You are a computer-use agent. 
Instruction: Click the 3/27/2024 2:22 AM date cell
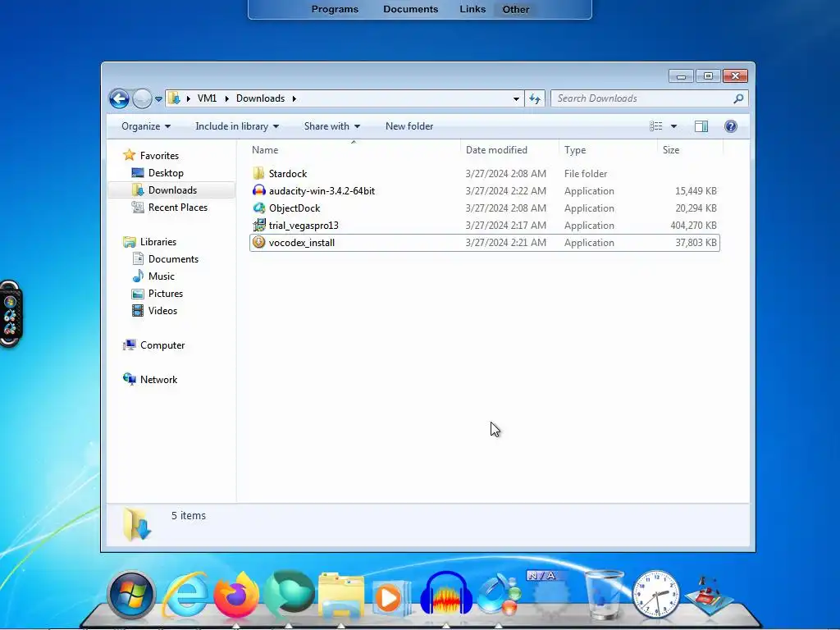coord(505,191)
